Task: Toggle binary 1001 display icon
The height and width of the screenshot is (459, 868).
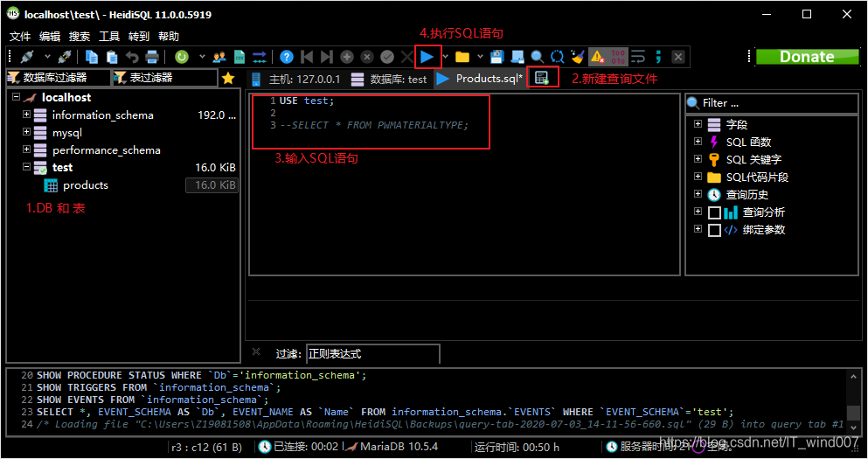Action: click(x=618, y=57)
